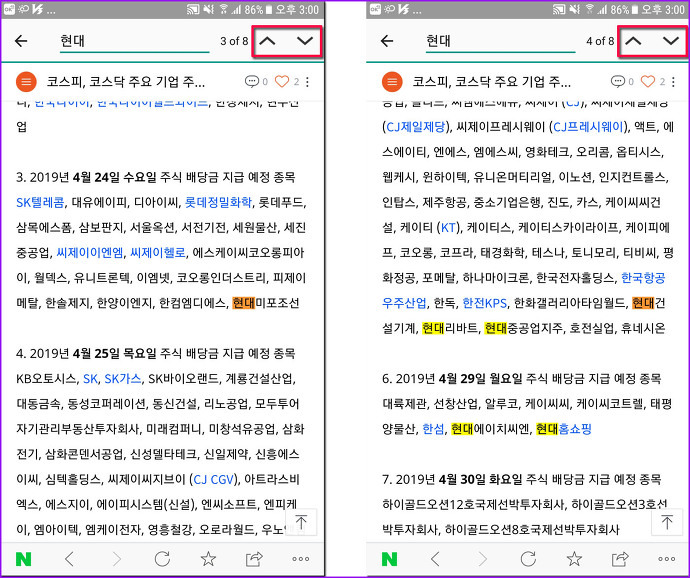Viewport: 690px width, 578px height.
Task: Tap scroll-to-top button in left phone
Action: click(x=301, y=523)
